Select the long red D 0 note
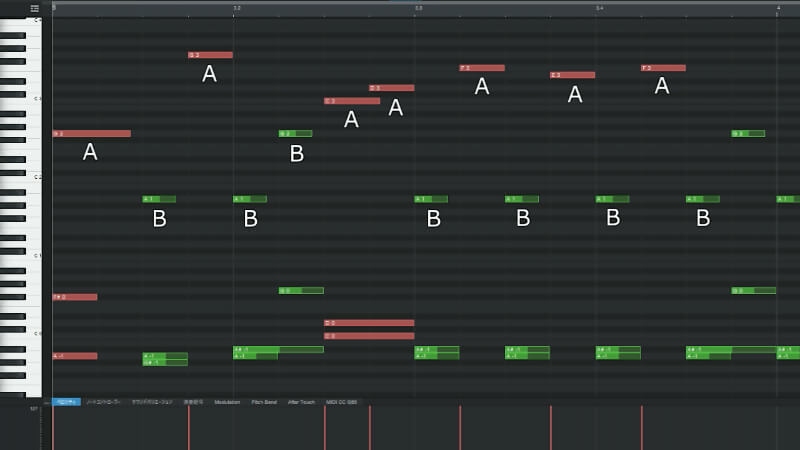 [x=369, y=323]
